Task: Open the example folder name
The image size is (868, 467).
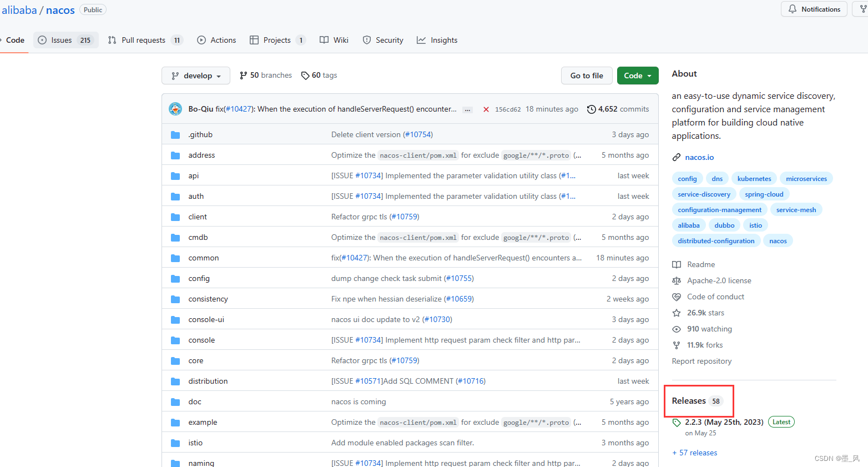Action: tap(203, 423)
